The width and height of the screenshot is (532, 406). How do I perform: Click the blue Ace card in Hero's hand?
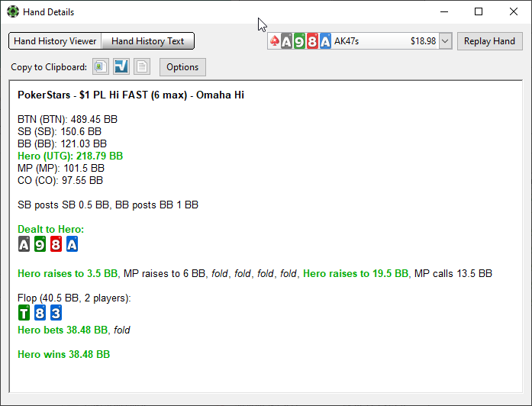(72, 244)
